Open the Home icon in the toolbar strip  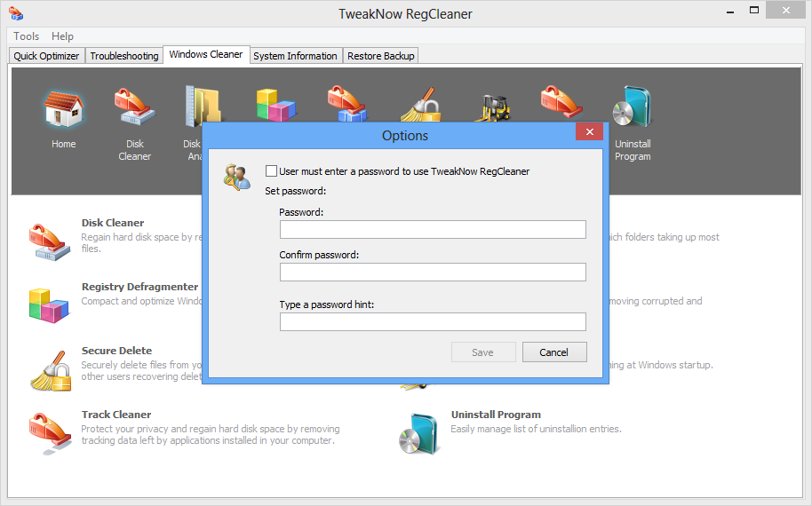[x=63, y=109]
